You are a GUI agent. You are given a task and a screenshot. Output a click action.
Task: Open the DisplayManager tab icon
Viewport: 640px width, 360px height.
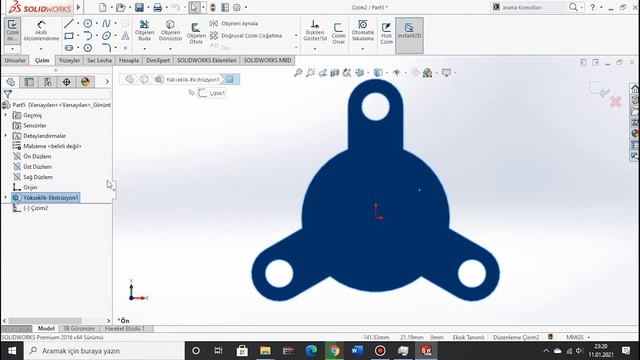[x=85, y=82]
